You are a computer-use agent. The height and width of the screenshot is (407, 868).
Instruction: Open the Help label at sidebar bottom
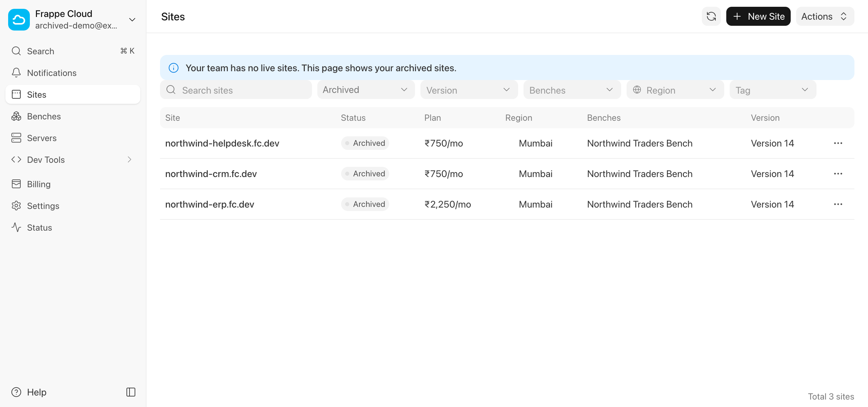click(37, 392)
